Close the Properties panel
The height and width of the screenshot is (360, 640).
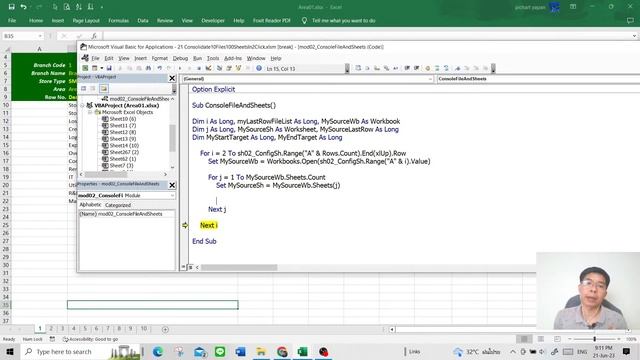click(x=172, y=185)
